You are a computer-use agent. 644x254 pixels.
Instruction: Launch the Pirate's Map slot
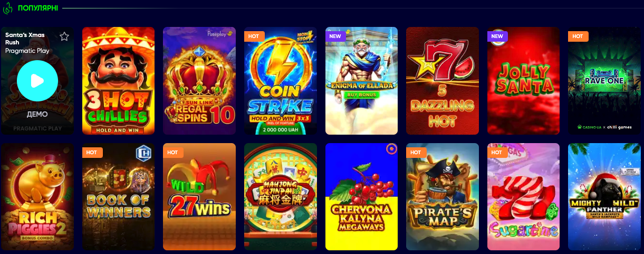(443, 196)
